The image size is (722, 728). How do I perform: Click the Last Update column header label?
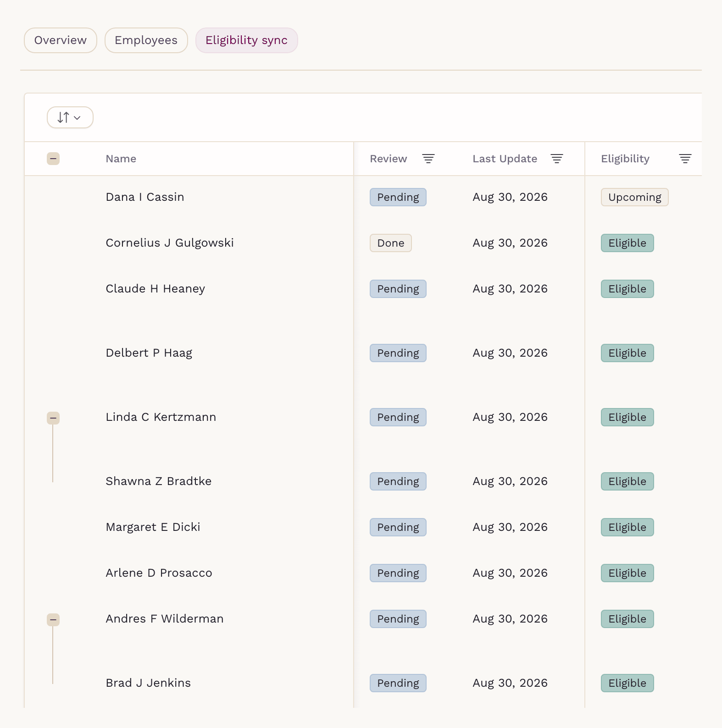pyautogui.click(x=505, y=159)
